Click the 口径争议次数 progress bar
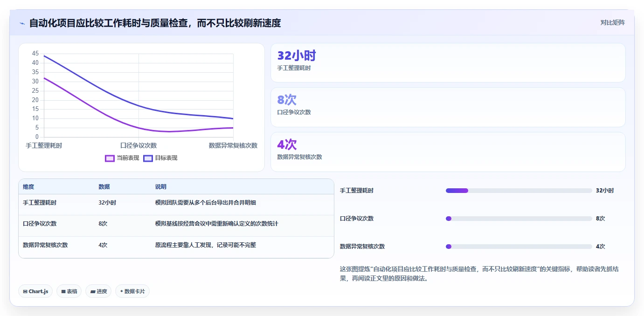Image resolution: width=644 pixels, height=316 pixels. coord(519,219)
